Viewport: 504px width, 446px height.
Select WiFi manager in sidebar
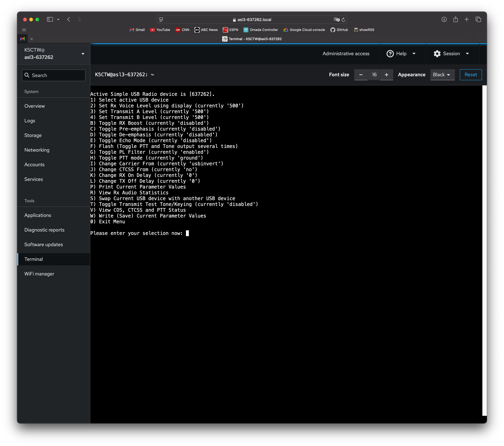(x=39, y=274)
